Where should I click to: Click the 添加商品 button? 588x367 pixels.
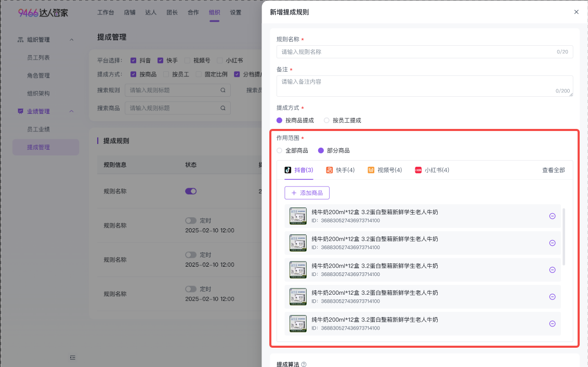tap(307, 193)
